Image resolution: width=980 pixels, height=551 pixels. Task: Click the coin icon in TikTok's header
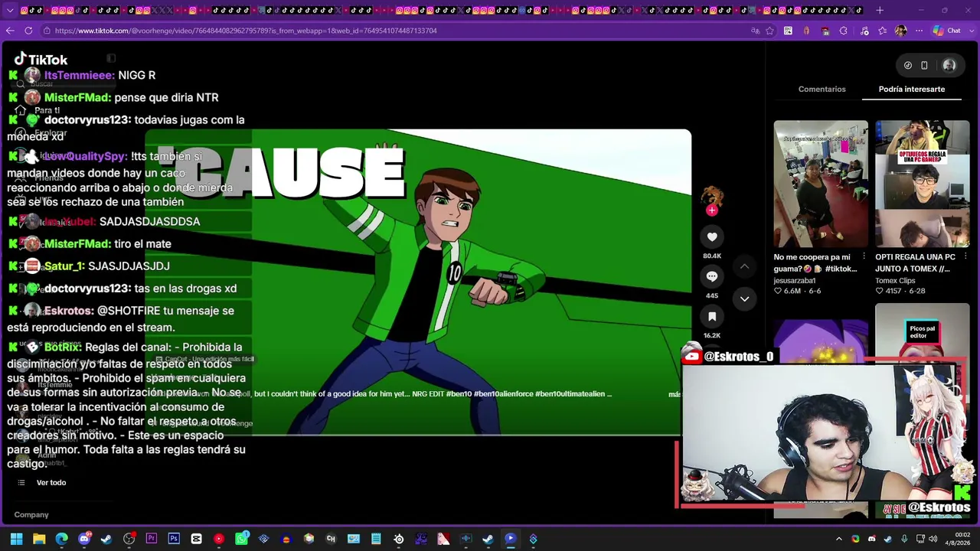click(x=908, y=66)
